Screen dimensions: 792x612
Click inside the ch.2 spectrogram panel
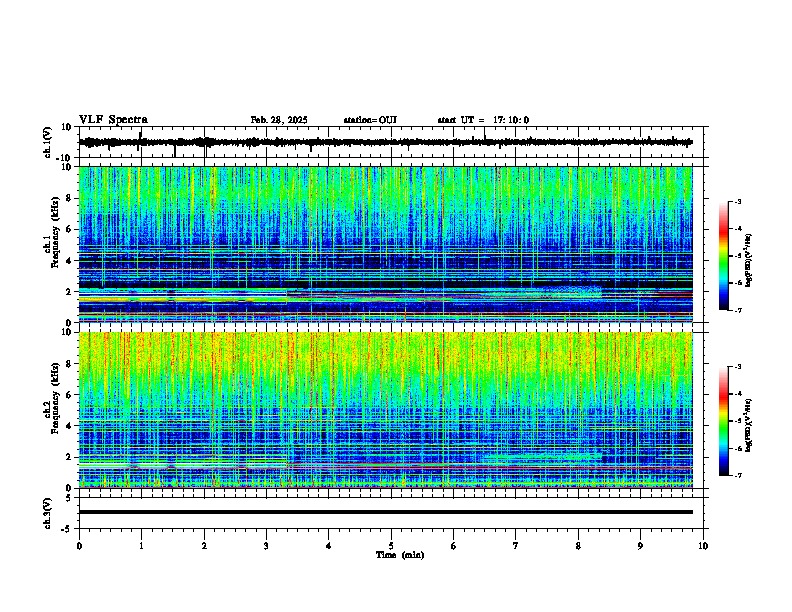click(386, 410)
